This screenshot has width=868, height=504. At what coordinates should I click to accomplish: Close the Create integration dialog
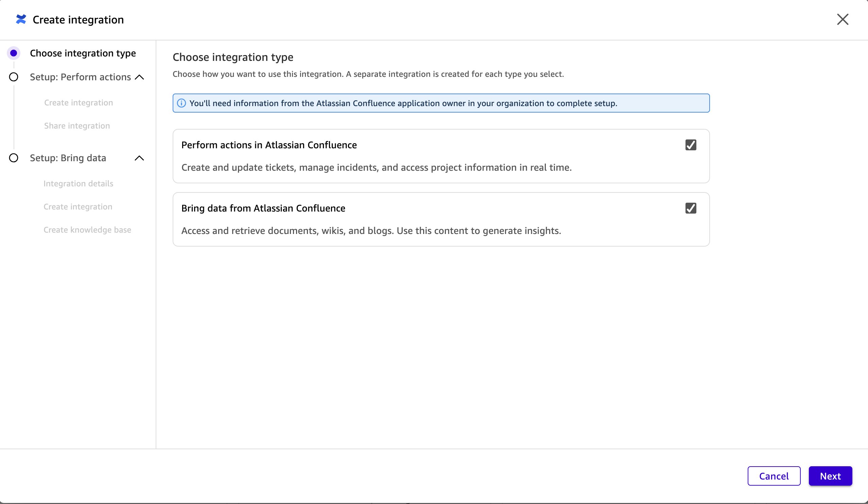click(x=843, y=20)
